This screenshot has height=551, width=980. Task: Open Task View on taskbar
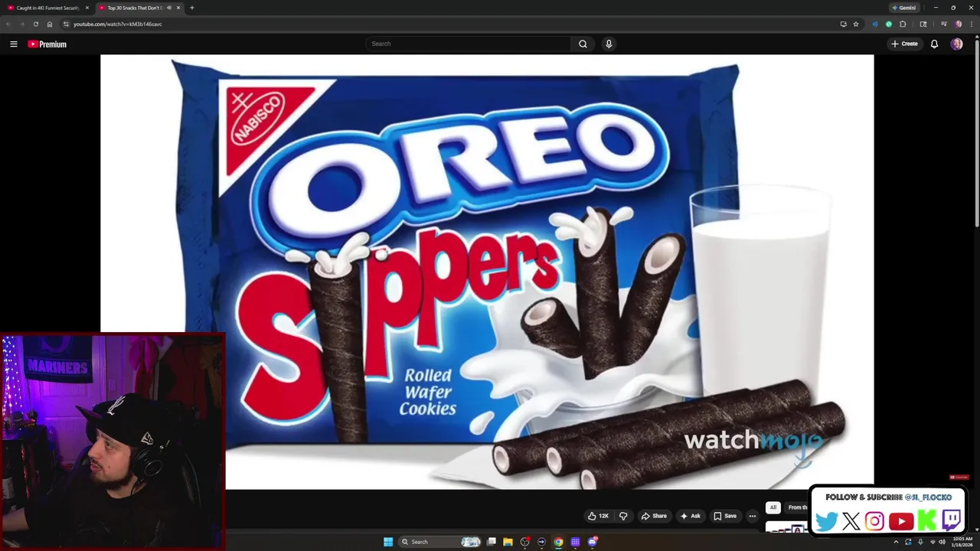492,542
